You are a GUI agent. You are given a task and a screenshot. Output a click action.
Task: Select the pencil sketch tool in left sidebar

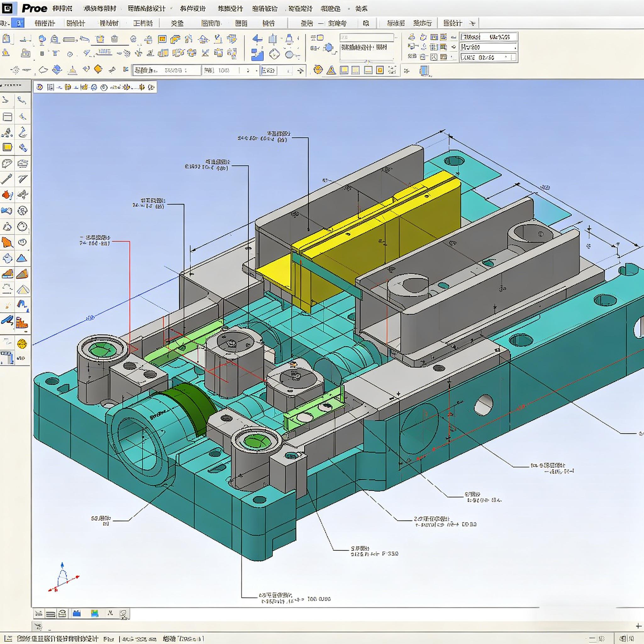coord(7,179)
